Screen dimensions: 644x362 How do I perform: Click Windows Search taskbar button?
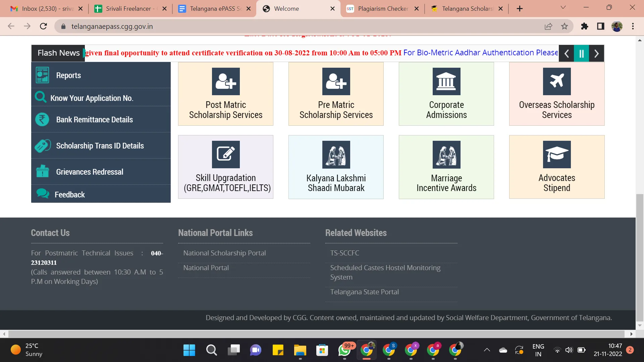click(x=211, y=350)
